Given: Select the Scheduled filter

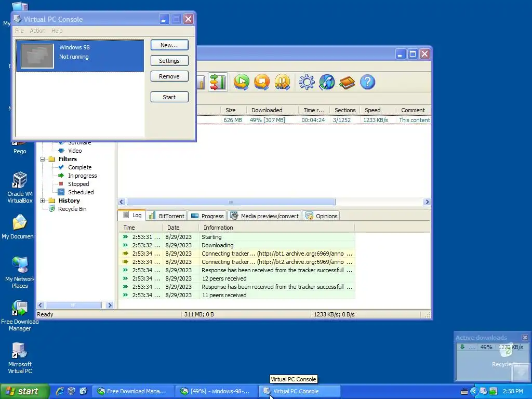Looking at the screenshot, I should [x=81, y=192].
